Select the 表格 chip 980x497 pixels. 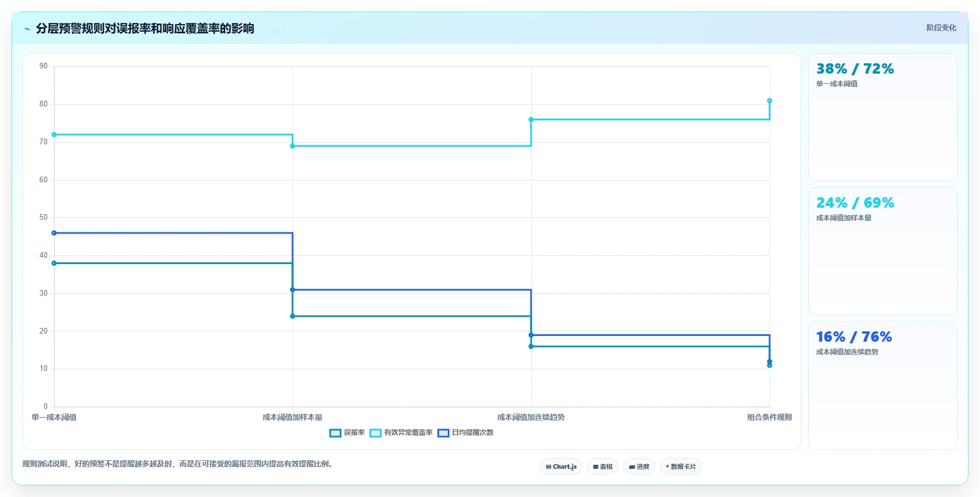[x=602, y=467]
